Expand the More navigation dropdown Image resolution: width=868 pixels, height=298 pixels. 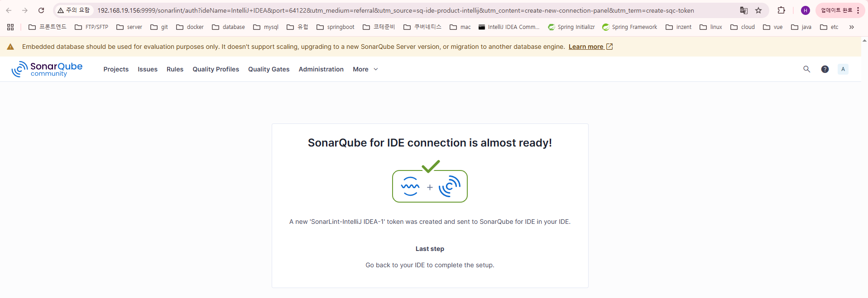click(365, 69)
